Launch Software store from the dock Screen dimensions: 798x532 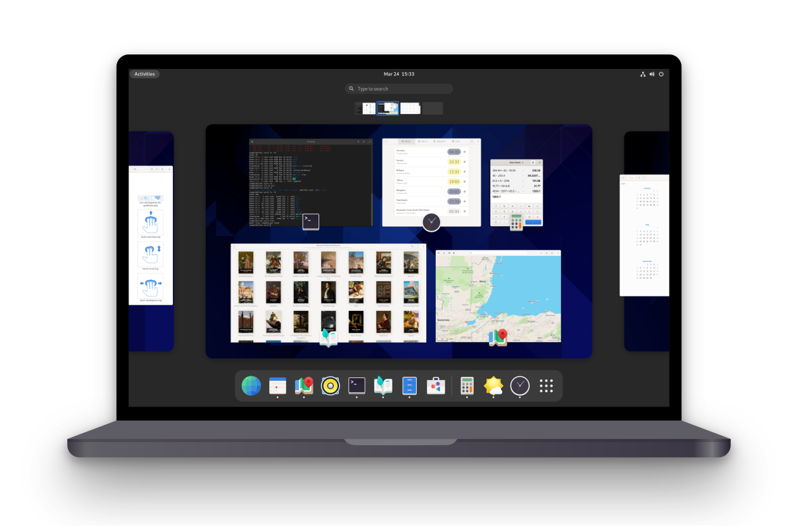[436, 386]
